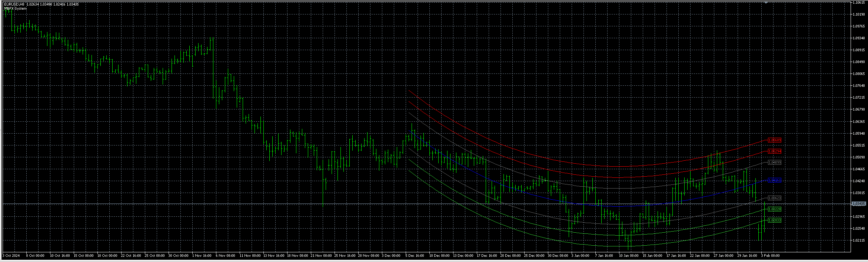
Task: Select the blue centerline price label
Action: (x=775, y=180)
